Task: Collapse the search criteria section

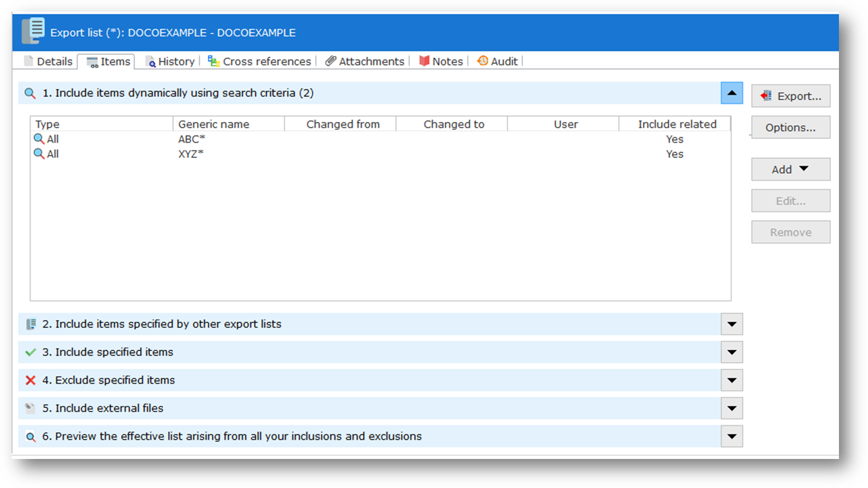Action: pos(732,93)
